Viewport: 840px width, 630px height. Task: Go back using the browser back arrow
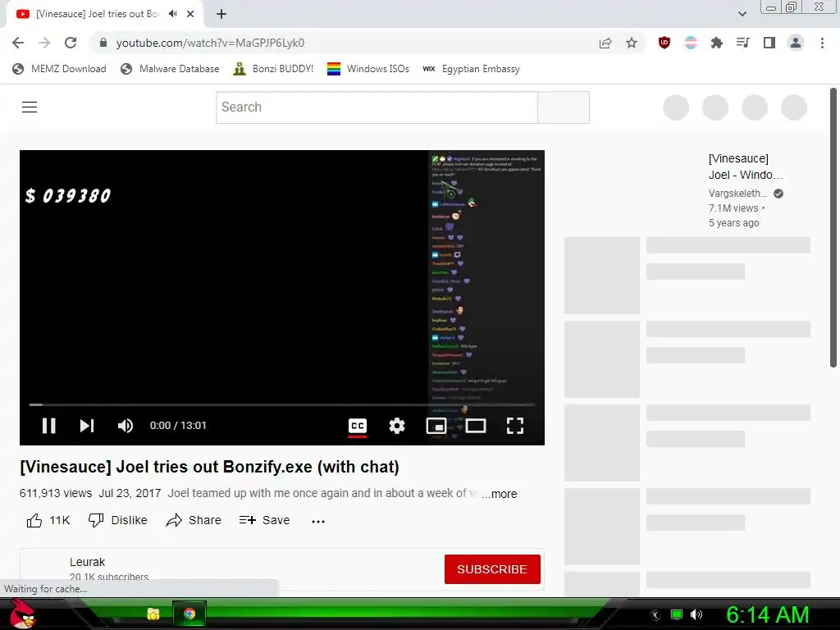[x=18, y=43]
